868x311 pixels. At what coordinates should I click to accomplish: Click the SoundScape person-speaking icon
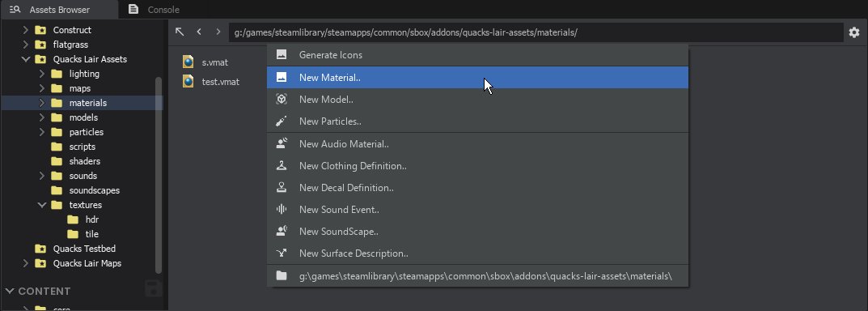(282, 231)
